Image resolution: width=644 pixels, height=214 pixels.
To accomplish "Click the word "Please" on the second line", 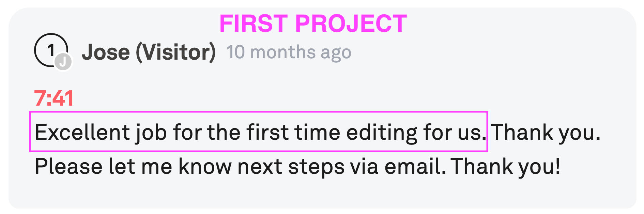I will (68, 167).
